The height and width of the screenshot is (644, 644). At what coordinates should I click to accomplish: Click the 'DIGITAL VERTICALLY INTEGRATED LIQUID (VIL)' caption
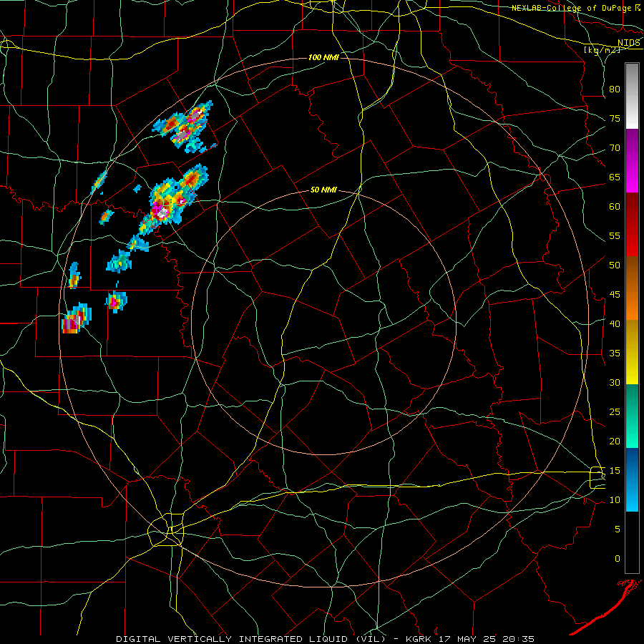(x=250, y=639)
